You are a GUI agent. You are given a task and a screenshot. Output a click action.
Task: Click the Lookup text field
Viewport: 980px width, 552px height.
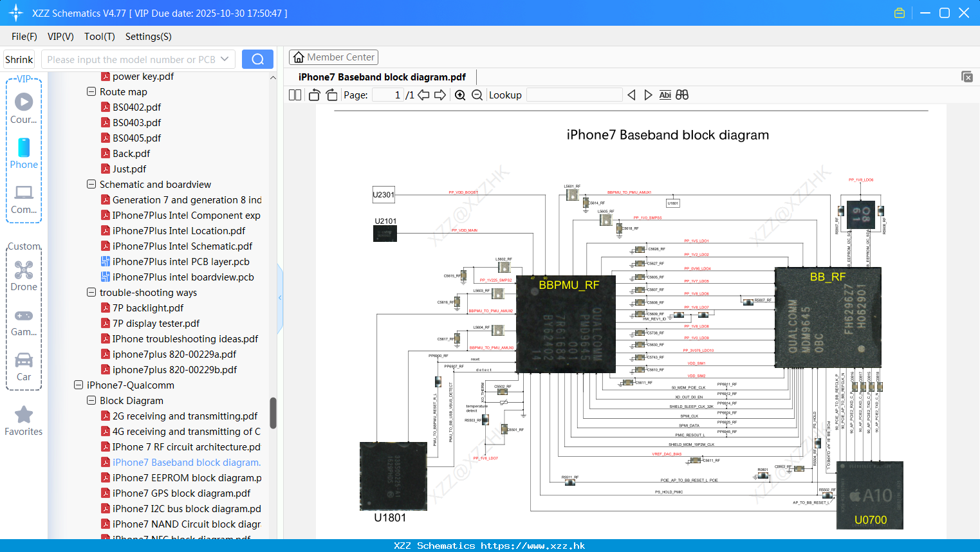coord(574,95)
